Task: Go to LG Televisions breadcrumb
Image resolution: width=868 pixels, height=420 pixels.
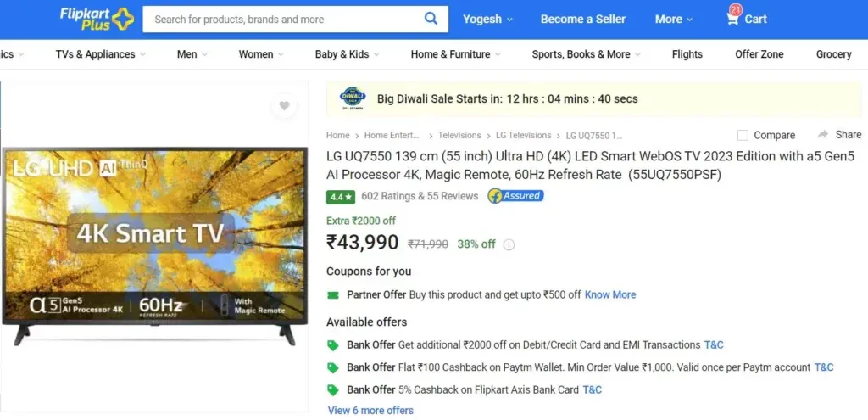Action: (x=523, y=135)
